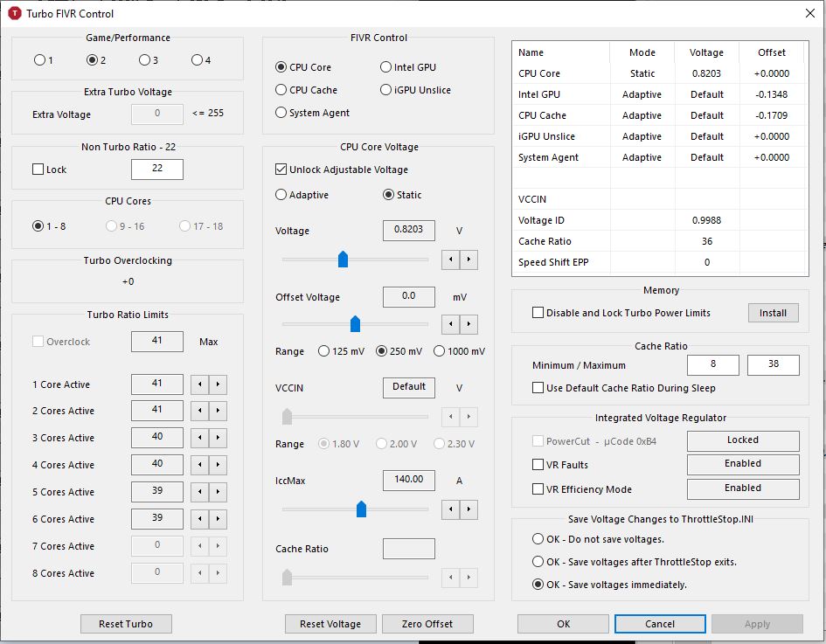This screenshot has height=644, width=826.
Task: Choose OK - Do not save voltages
Action: [x=599, y=539]
